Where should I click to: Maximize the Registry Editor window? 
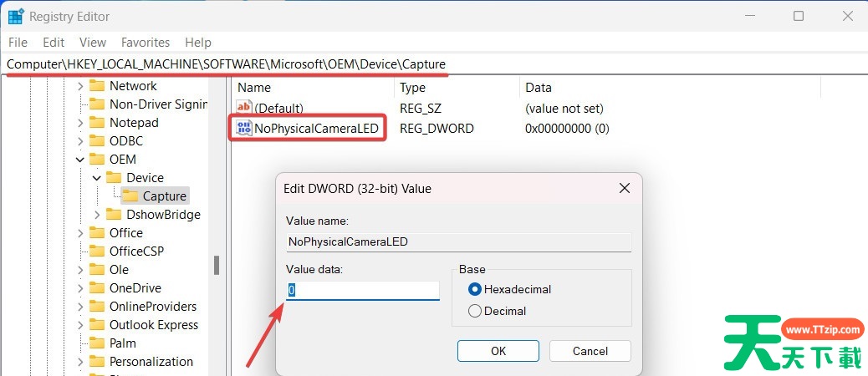[x=799, y=16]
